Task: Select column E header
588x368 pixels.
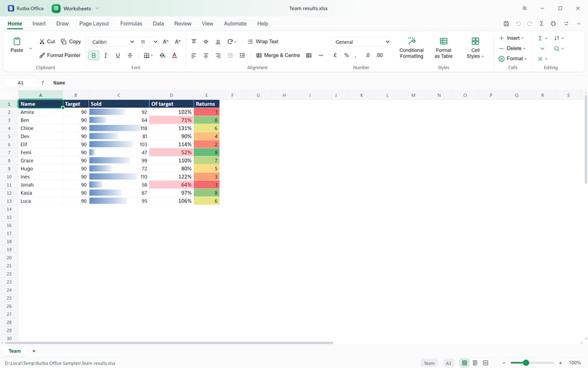Action: [206, 95]
